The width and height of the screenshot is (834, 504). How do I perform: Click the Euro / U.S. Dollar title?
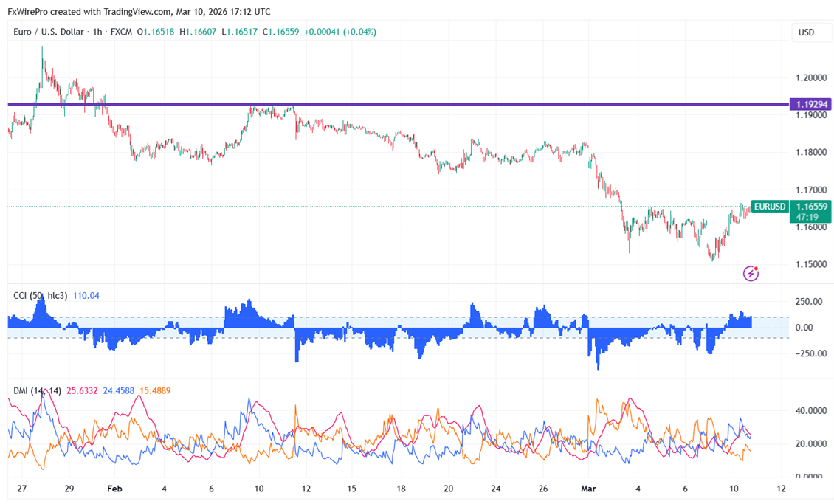[49, 32]
